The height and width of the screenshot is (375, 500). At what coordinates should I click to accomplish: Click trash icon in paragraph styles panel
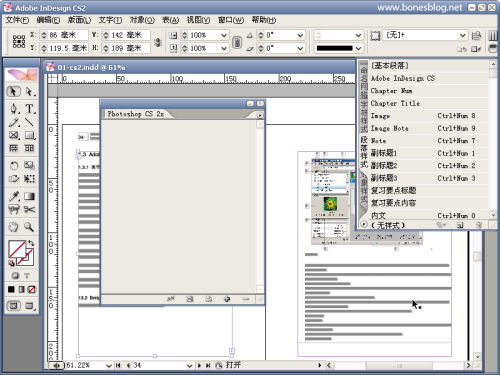(x=479, y=225)
